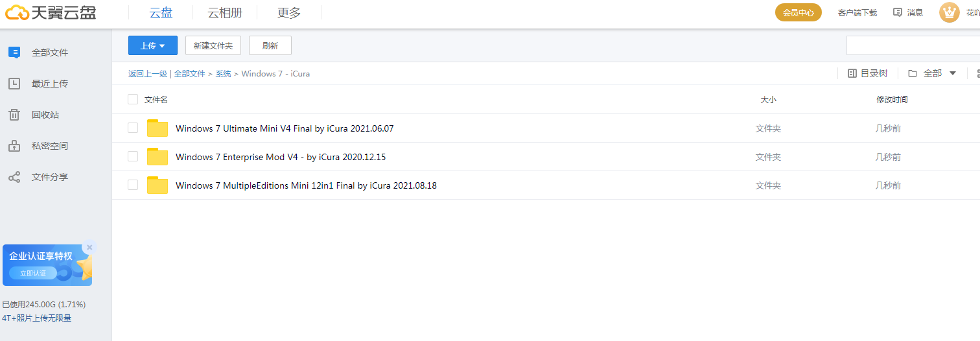Click 返回上一级 breadcrumb link
980x341 pixels.
point(148,74)
